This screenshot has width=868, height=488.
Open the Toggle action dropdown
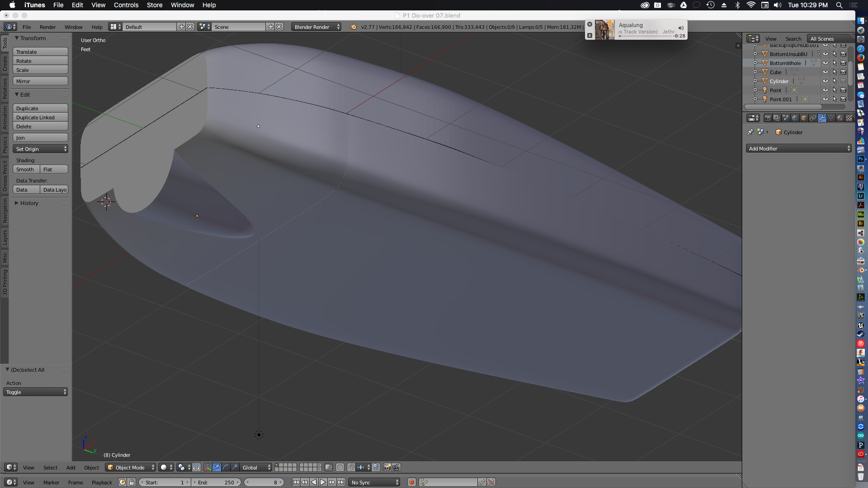pyautogui.click(x=35, y=392)
